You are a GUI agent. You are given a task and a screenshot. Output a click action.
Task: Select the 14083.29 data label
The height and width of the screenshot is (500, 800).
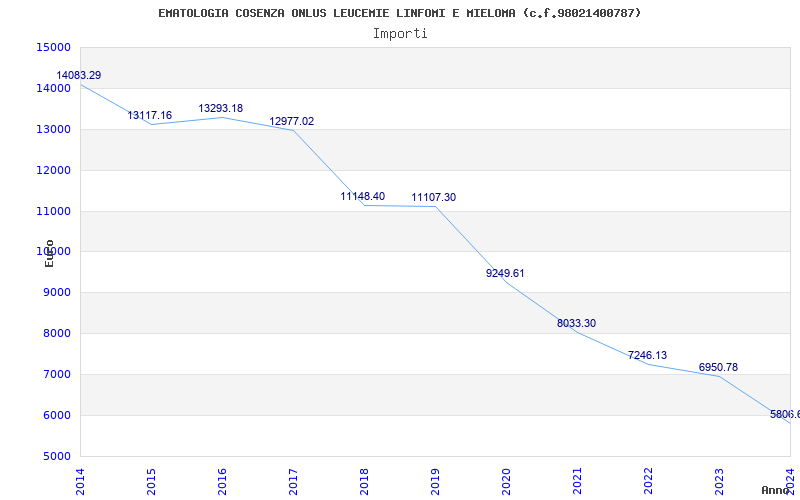[79, 76]
